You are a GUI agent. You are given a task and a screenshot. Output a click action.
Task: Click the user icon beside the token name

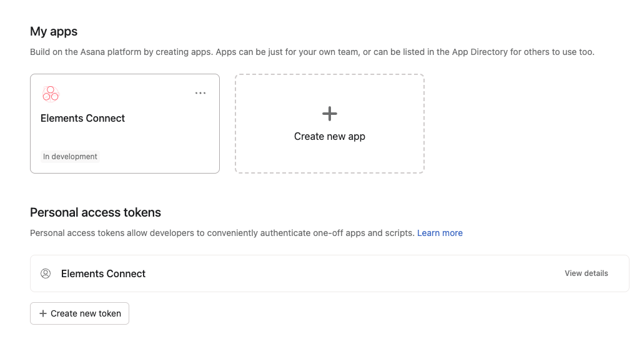click(46, 273)
